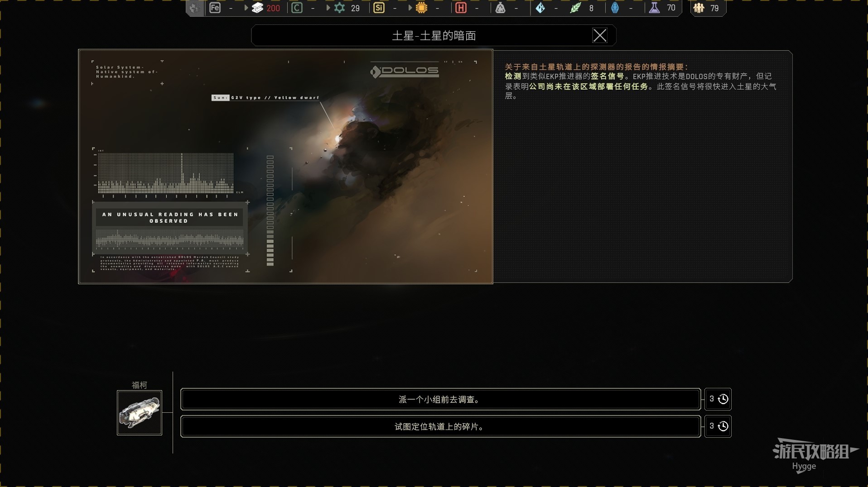This screenshot has width=868, height=487.
Task: Click the gear components resource icon
Action: [339, 8]
